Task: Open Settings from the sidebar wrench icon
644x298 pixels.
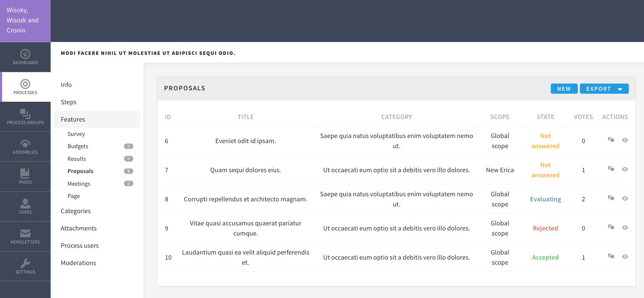Action: click(25, 266)
